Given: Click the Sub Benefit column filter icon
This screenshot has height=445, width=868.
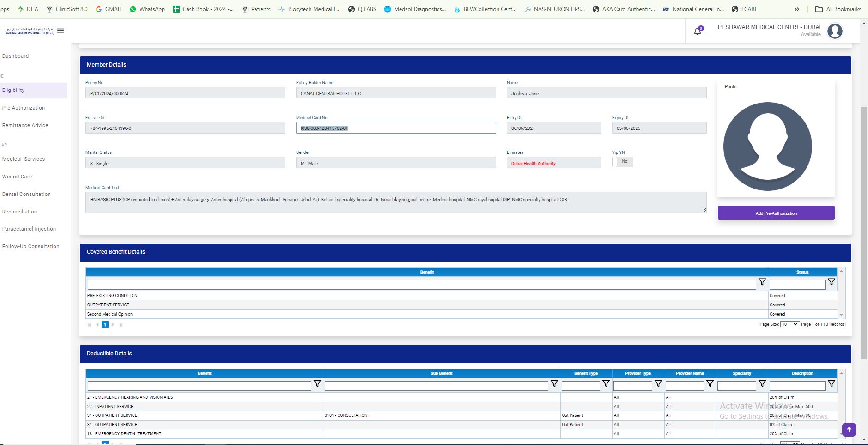Looking at the screenshot, I should tap(554, 384).
